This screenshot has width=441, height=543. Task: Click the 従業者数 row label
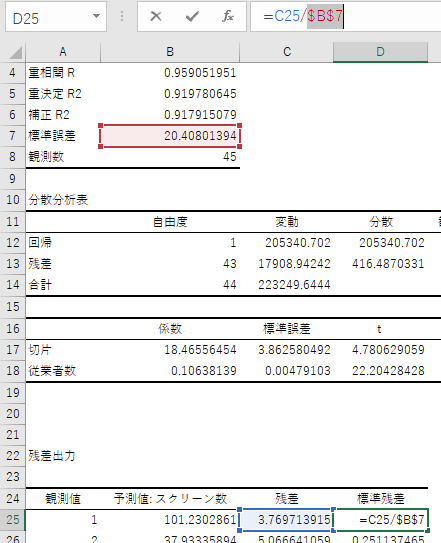52,371
